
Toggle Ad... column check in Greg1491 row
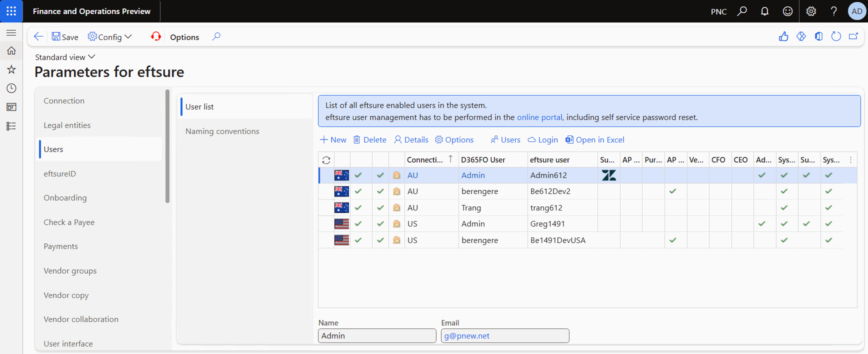pos(761,224)
